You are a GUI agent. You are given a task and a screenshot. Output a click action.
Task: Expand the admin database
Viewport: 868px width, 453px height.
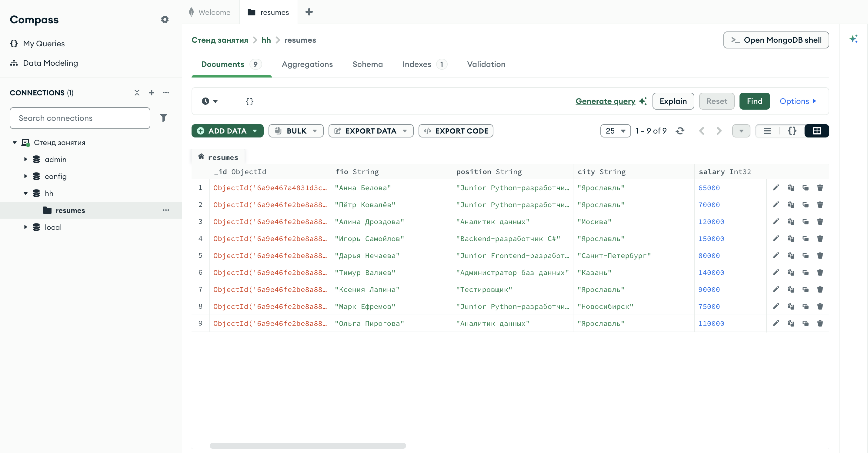[x=25, y=159]
